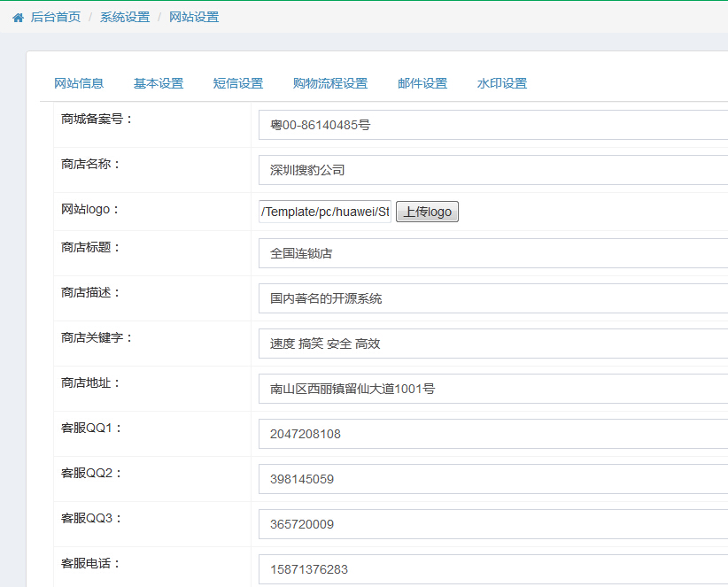Open the 邮件设置 tab
The image size is (728, 587).
click(422, 83)
